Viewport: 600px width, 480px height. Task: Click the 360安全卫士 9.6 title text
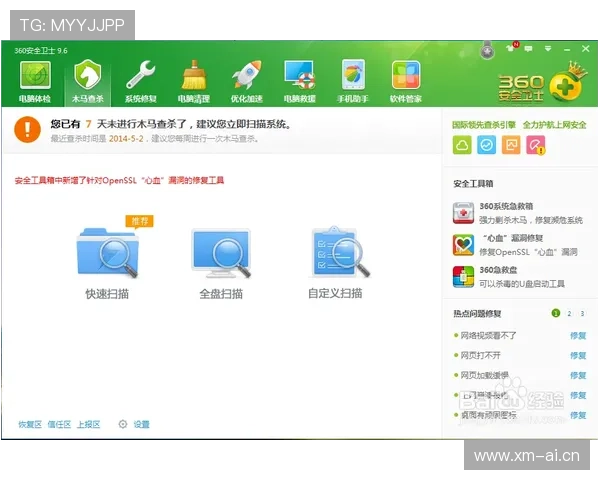coord(41,51)
